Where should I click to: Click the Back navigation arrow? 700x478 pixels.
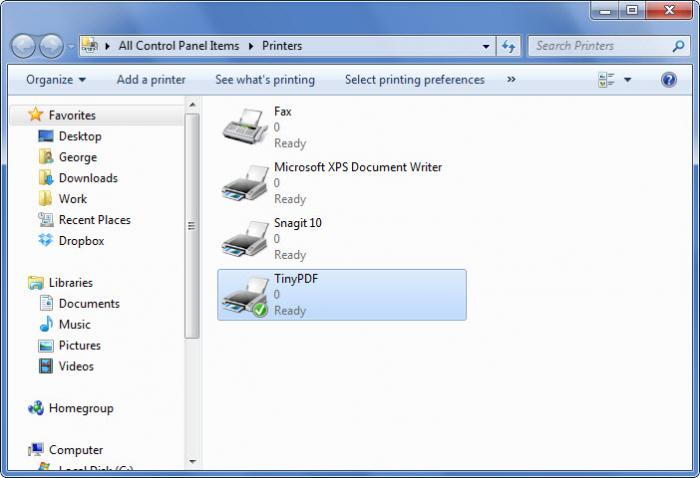[x=23, y=46]
